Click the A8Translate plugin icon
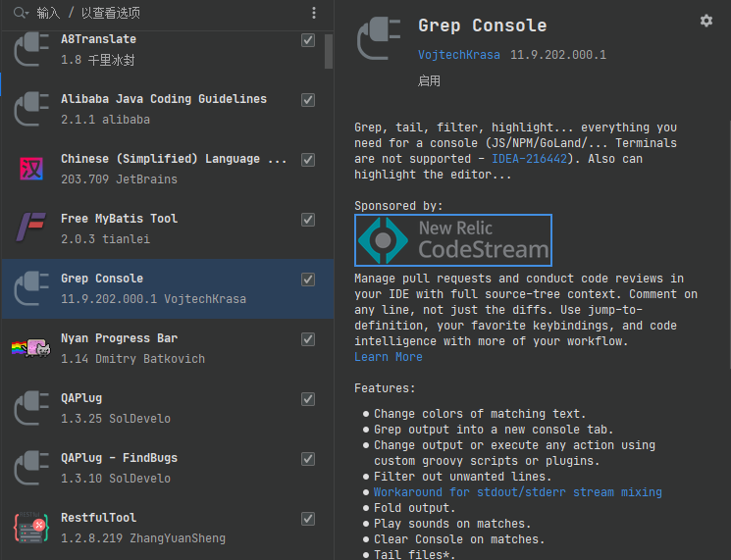This screenshot has width=731, height=560. (x=31, y=49)
